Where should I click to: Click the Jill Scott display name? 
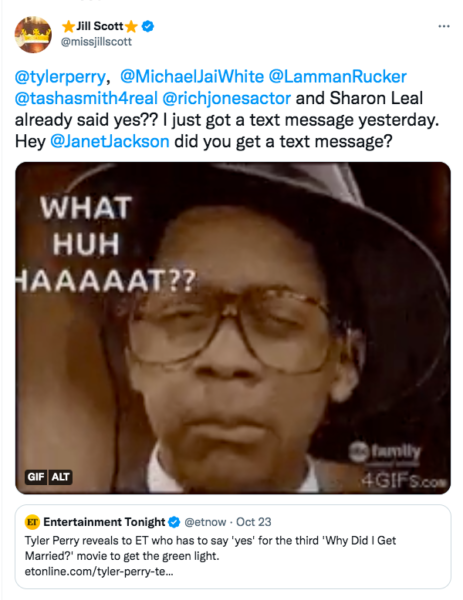coord(99,26)
